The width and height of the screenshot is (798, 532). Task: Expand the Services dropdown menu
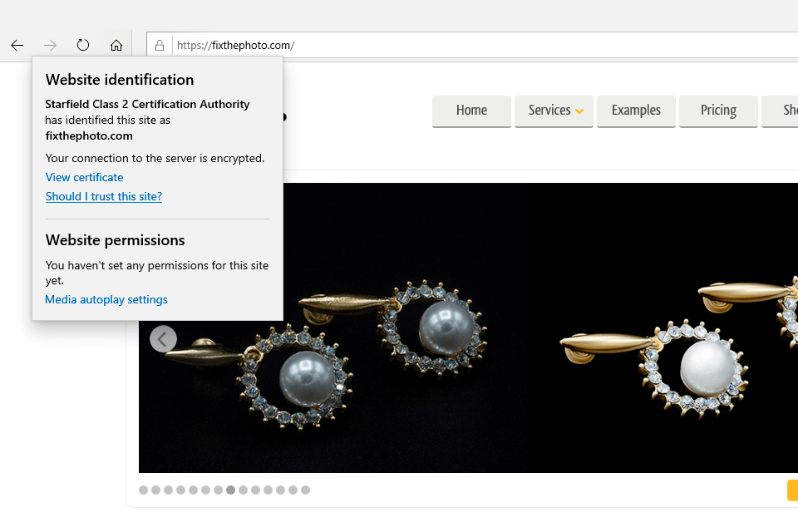point(554,111)
